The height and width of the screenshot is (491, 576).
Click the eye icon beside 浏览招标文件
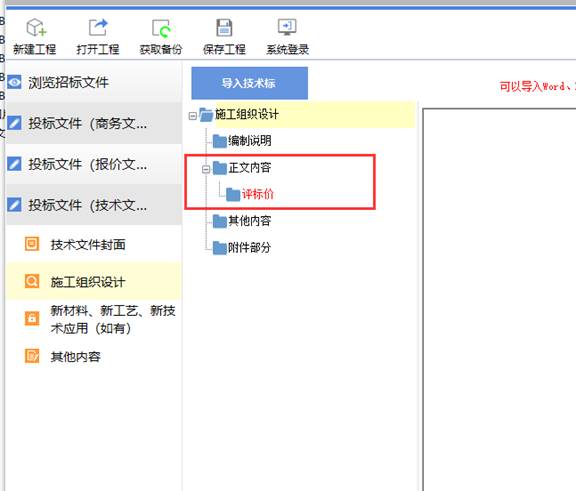(15, 82)
